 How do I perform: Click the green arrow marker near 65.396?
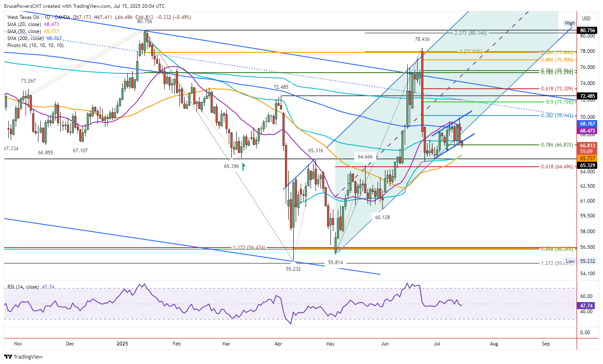pyautogui.click(x=244, y=167)
